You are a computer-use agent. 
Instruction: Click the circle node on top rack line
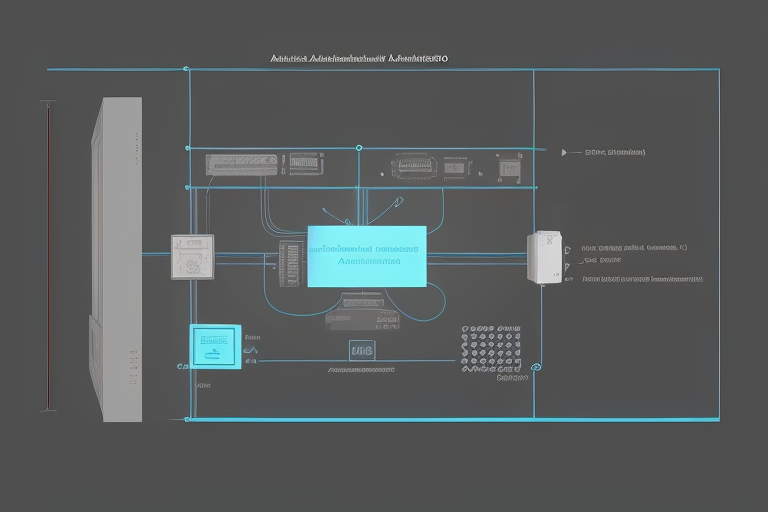click(358, 148)
